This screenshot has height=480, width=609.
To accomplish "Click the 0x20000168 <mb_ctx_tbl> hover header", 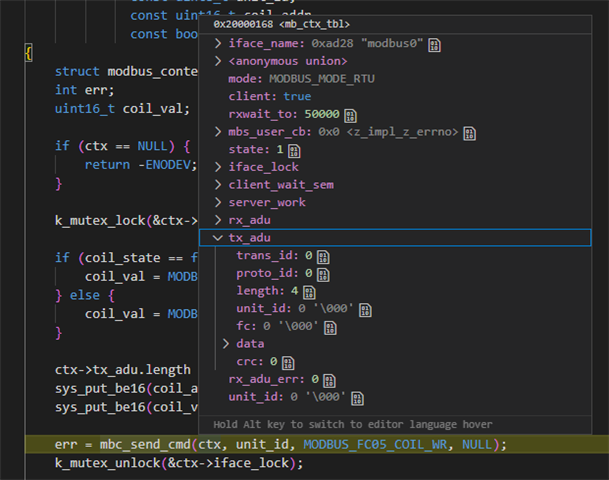I will [x=282, y=24].
